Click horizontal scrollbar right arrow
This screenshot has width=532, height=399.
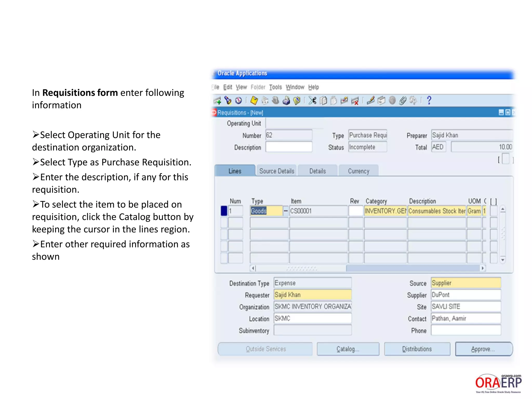483,268
